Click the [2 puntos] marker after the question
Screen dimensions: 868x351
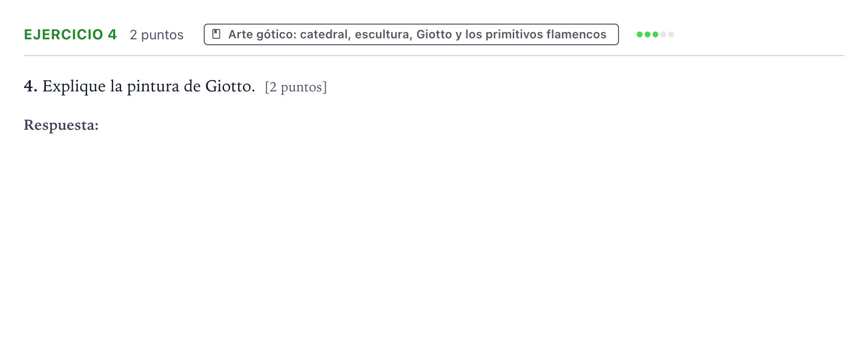click(x=296, y=88)
